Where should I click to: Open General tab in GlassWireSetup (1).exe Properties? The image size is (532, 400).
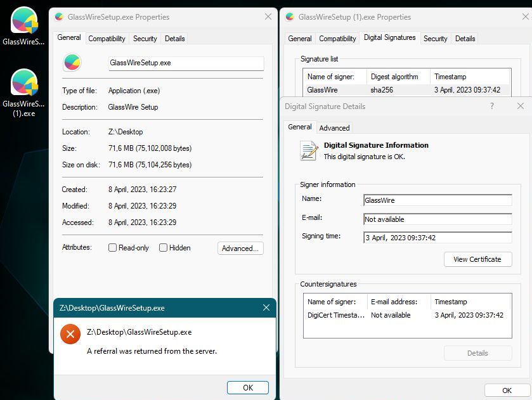pos(299,39)
